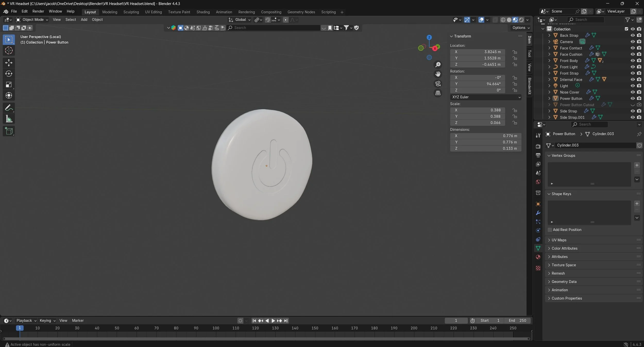644x347 pixels.
Task: Select the Measure tool
Action: [9, 119]
